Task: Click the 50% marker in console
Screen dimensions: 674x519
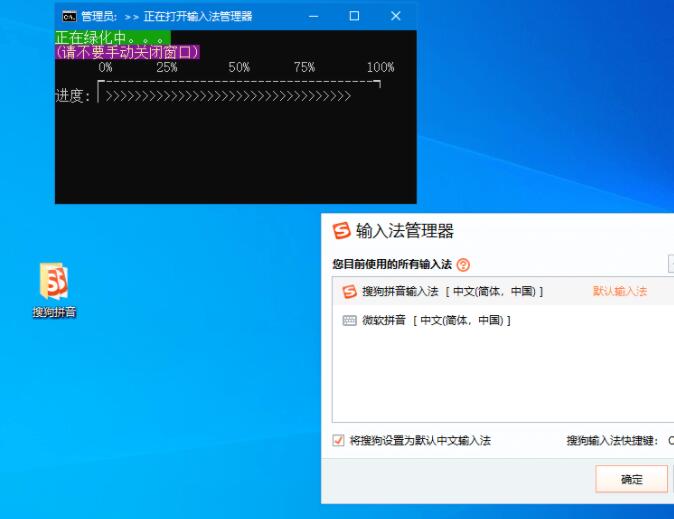Action: [239, 67]
